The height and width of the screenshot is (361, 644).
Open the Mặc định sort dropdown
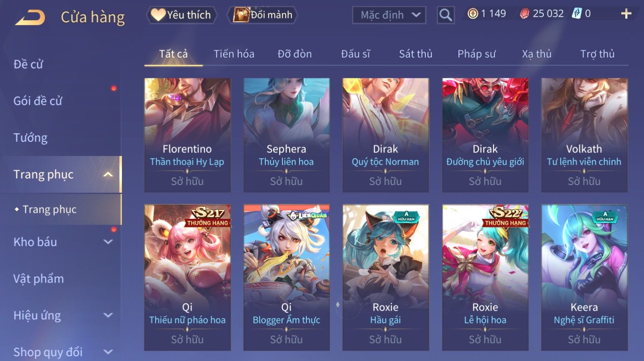tap(389, 15)
